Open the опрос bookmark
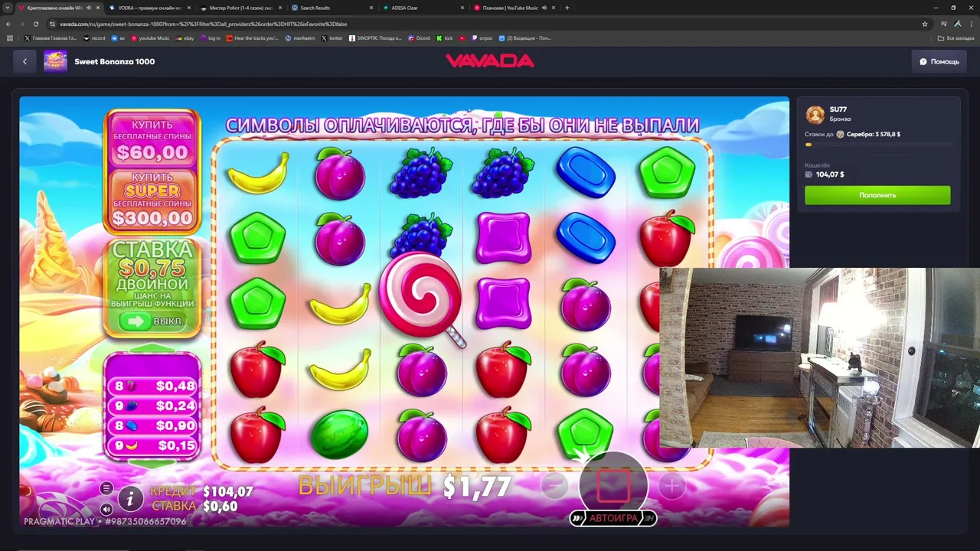 (483, 38)
